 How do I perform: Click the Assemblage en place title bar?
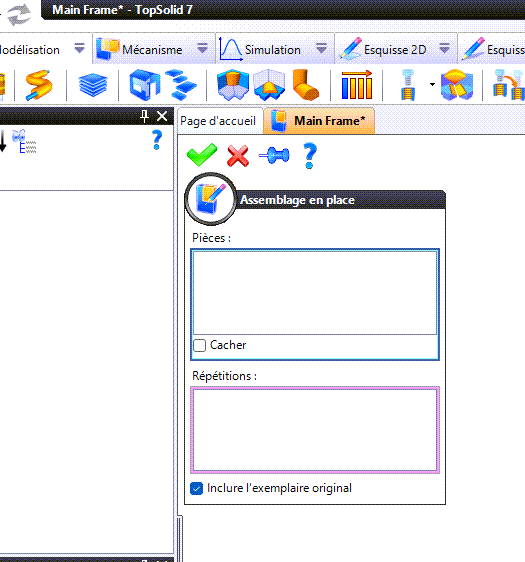[x=340, y=200]
